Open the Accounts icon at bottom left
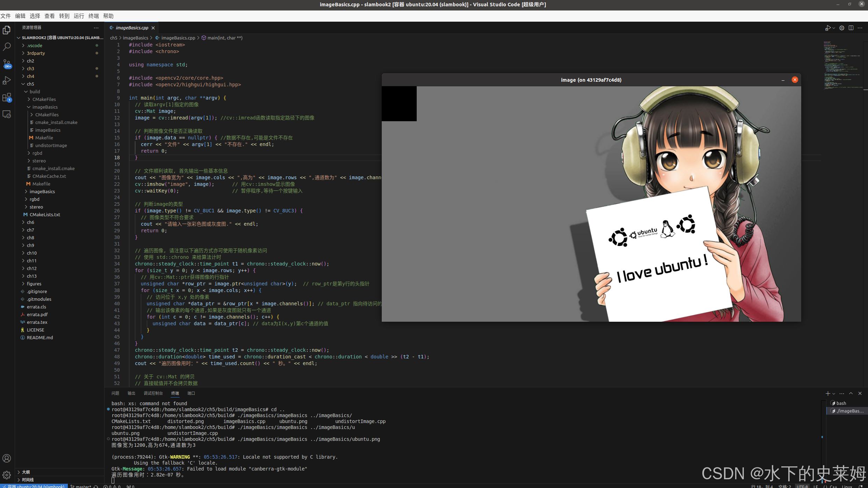This screenshot has height=488, width=868. click(x=7, y=458)
